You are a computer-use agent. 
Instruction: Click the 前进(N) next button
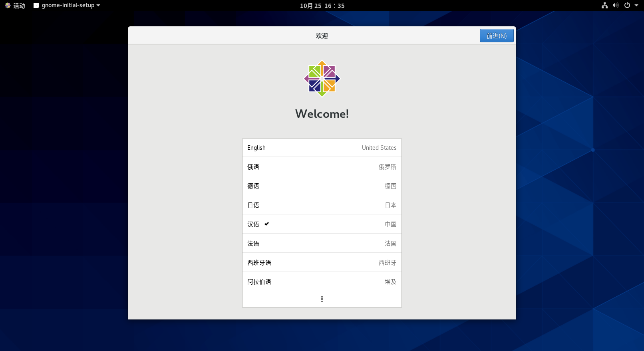pos(496,36)
